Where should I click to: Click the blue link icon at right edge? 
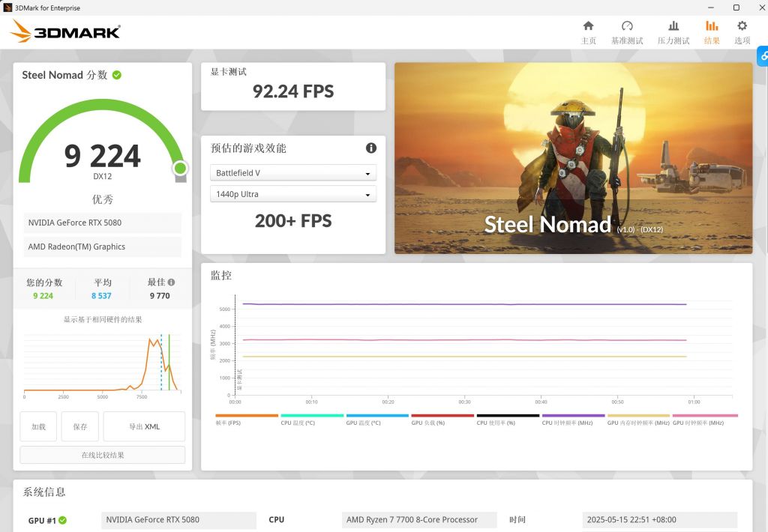pos(763,56)
